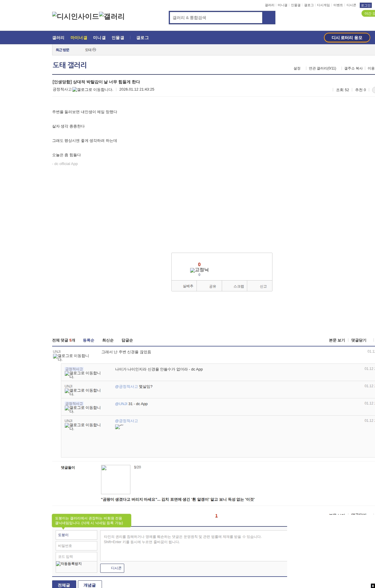Click the 로그인 button at the top
This screenshot has width=375, height=588.
tap(366, 5)
